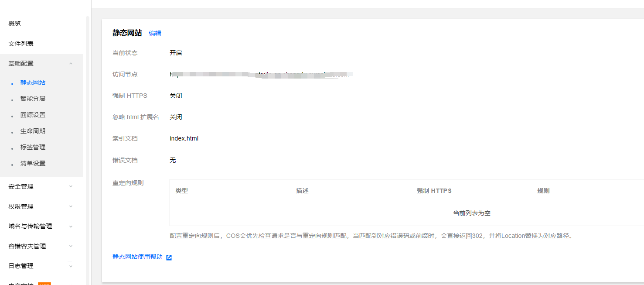Click the 编辑 link beside 静态网站
Image resolution: width=644 pixels, height=285 pixels.
point(155,33)
